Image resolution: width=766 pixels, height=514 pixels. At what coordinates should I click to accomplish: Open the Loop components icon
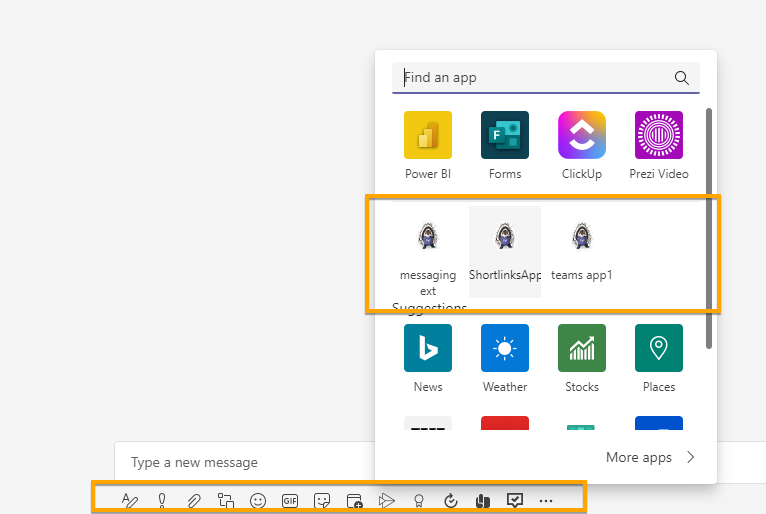pos(226,500)
